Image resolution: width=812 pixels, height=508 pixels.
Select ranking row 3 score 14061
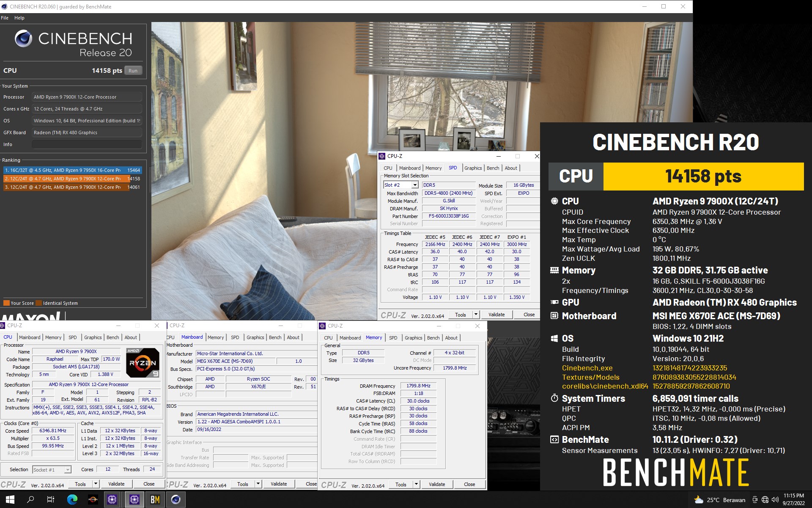72,187
